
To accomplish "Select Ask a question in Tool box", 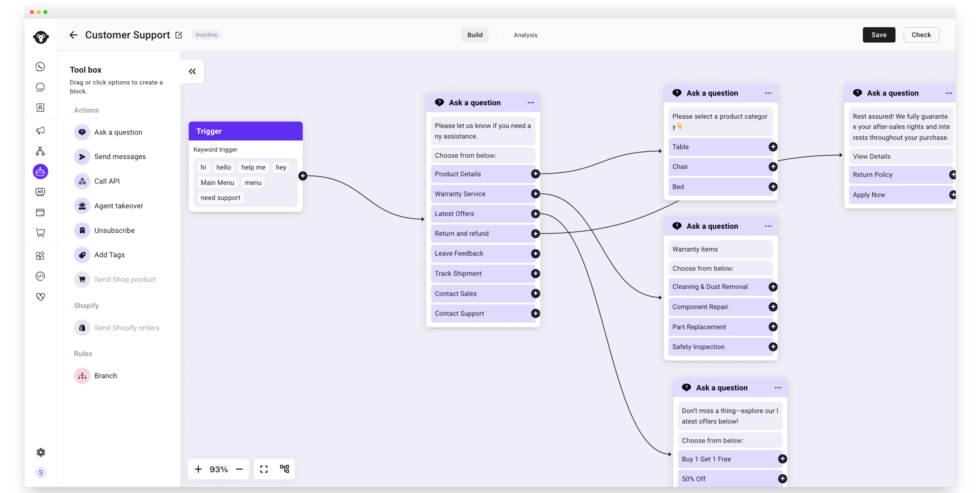I will pyautogui.click(x=108, y=132).
